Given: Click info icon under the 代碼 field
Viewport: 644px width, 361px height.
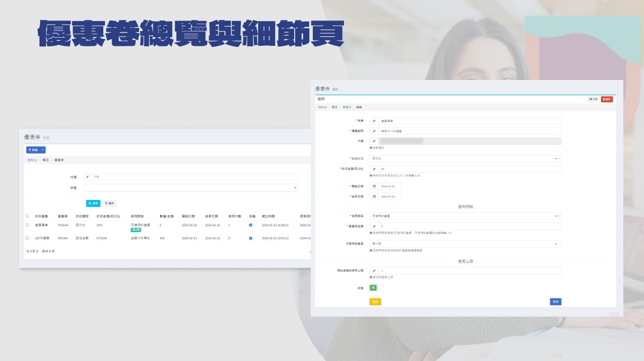Looking at the screenshot, I should tap(371, 147).
